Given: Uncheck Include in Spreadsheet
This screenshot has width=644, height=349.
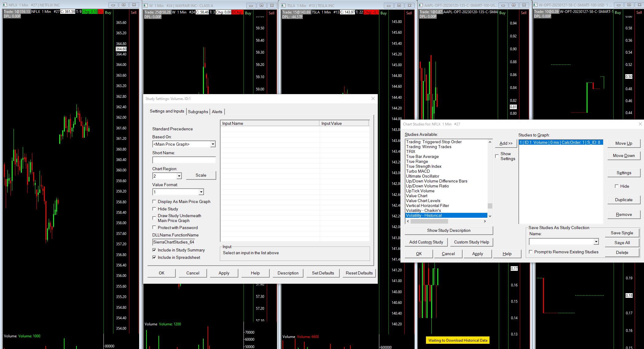Looking at the screenshot, I should coord(154,257).
